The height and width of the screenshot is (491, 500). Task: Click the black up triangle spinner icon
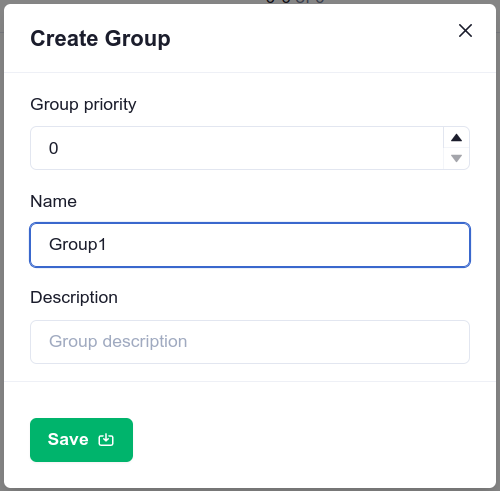click(456, 137)
